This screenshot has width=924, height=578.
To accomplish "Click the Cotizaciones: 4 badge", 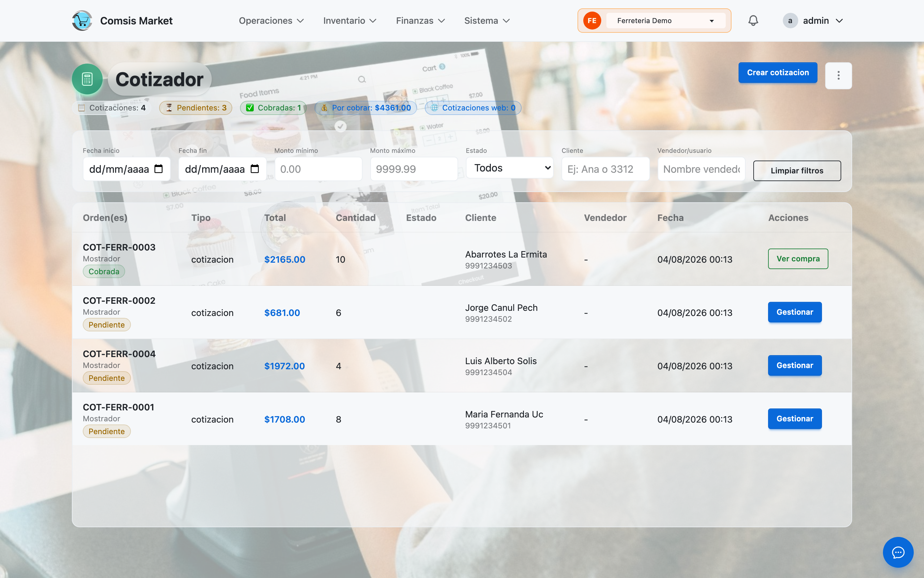I will coord(112,108).
